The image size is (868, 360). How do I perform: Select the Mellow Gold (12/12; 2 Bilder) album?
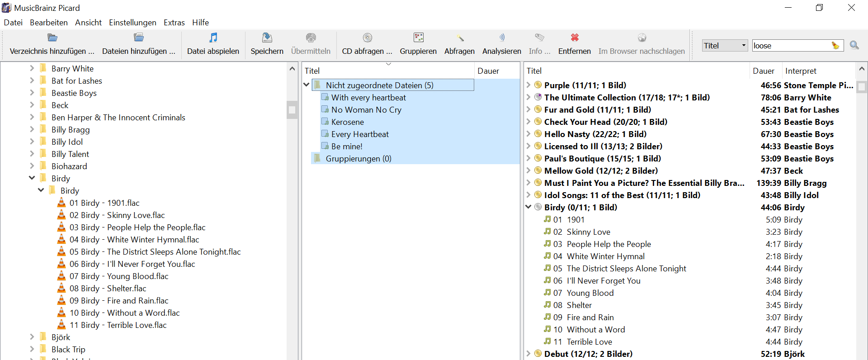point(601,171)
